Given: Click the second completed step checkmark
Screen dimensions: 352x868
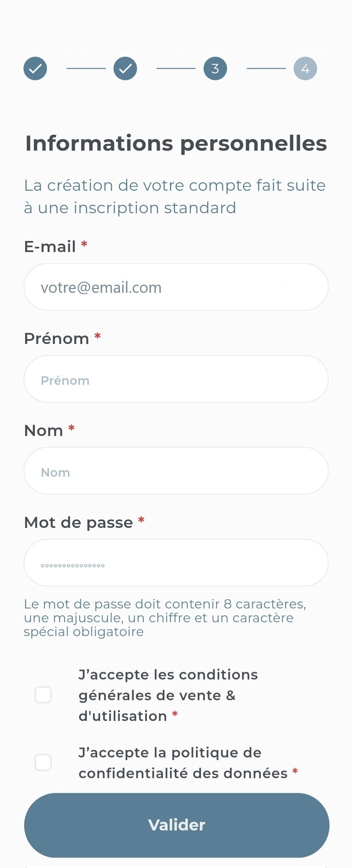Looking at the screenshot, I should tap(125, 69).
